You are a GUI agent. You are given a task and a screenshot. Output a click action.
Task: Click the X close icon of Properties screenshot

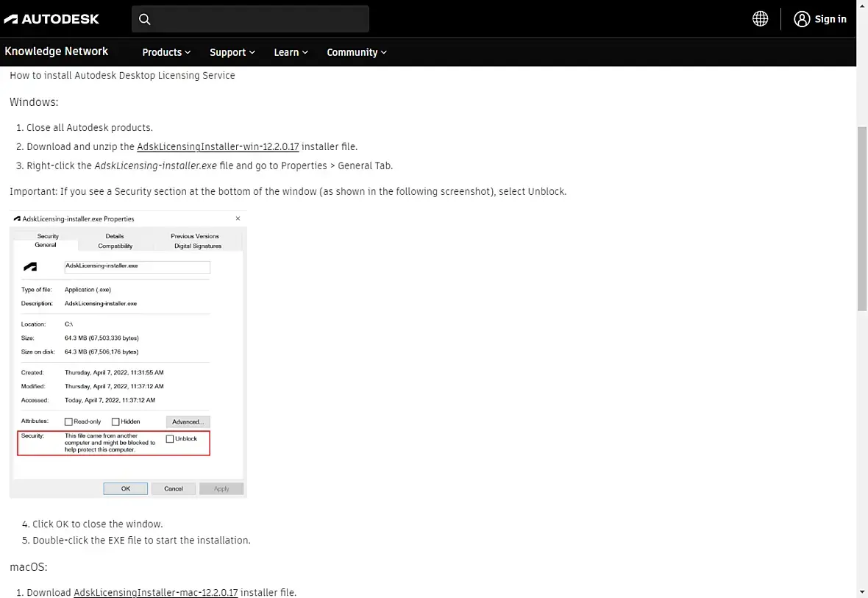(x=238, y=218)
